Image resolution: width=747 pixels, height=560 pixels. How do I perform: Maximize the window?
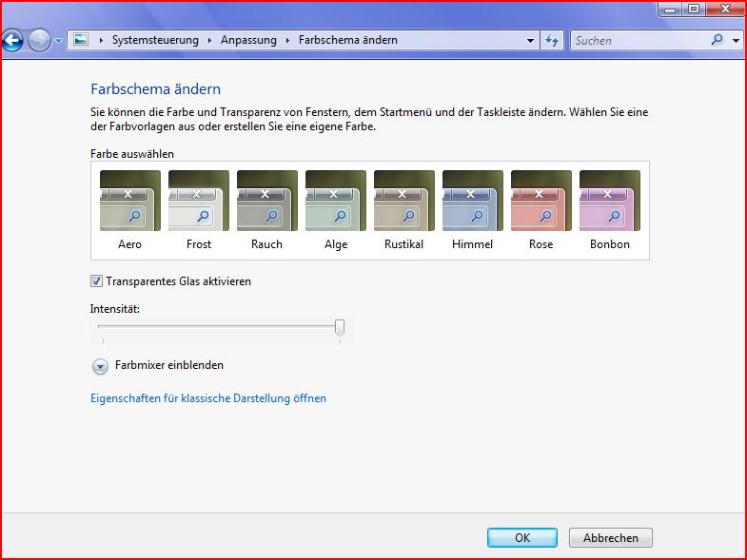click(694, 9)
